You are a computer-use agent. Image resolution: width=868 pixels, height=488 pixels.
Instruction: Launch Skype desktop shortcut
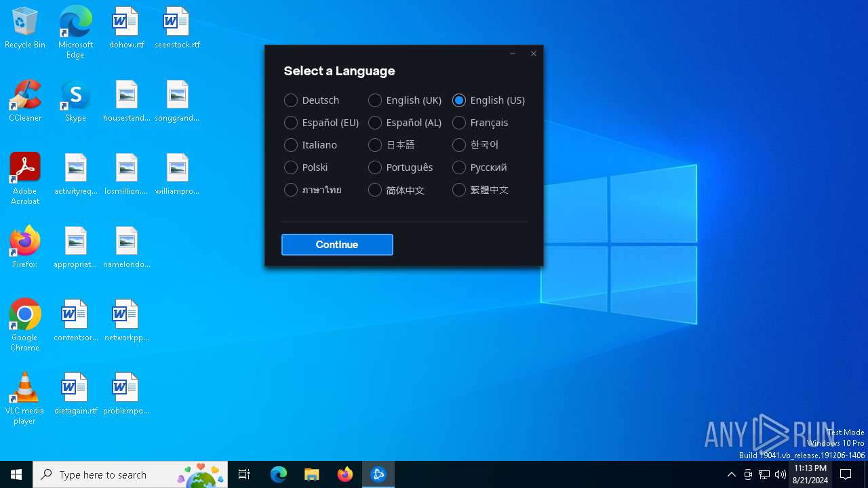(x=75, y=102)
